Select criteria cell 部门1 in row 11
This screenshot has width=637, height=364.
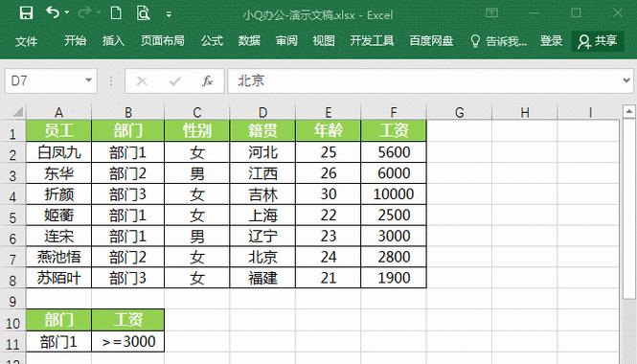[58, 342]
